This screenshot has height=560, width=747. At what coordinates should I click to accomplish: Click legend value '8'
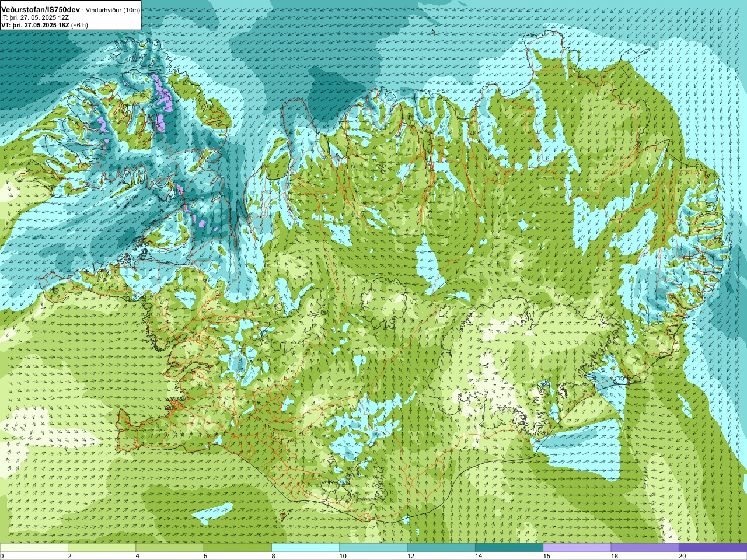(x=273, y=556)
